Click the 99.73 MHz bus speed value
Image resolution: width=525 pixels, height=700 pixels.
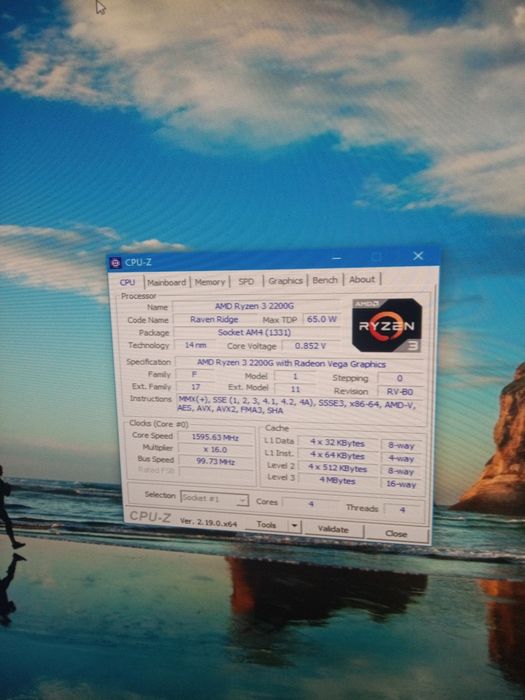tap(215, 461)
